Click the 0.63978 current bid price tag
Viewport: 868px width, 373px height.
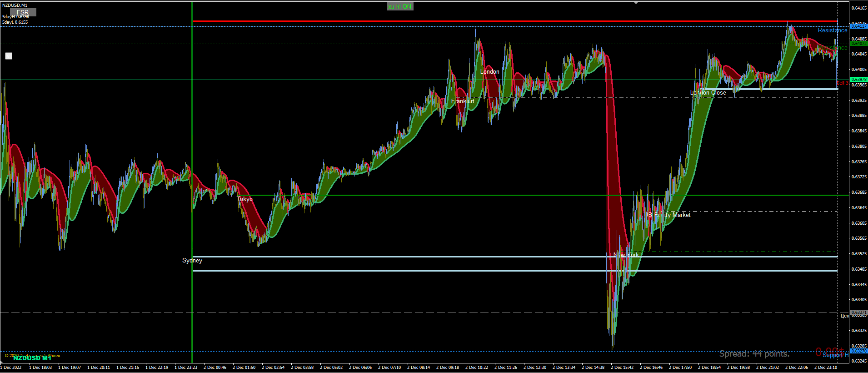858,79
